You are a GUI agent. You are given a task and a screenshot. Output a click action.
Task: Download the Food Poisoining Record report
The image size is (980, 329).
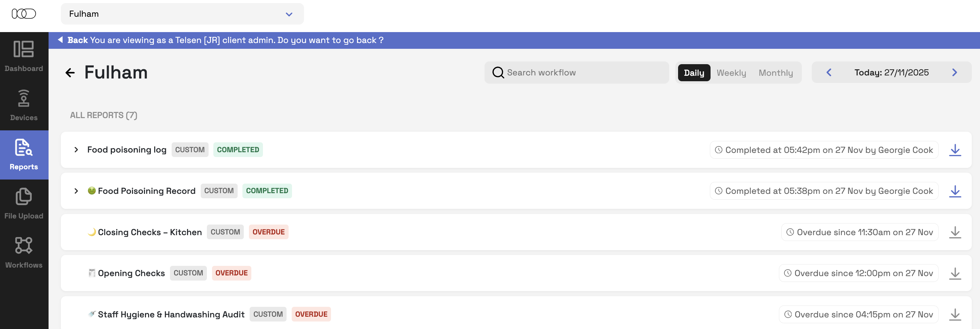(954, 191)
